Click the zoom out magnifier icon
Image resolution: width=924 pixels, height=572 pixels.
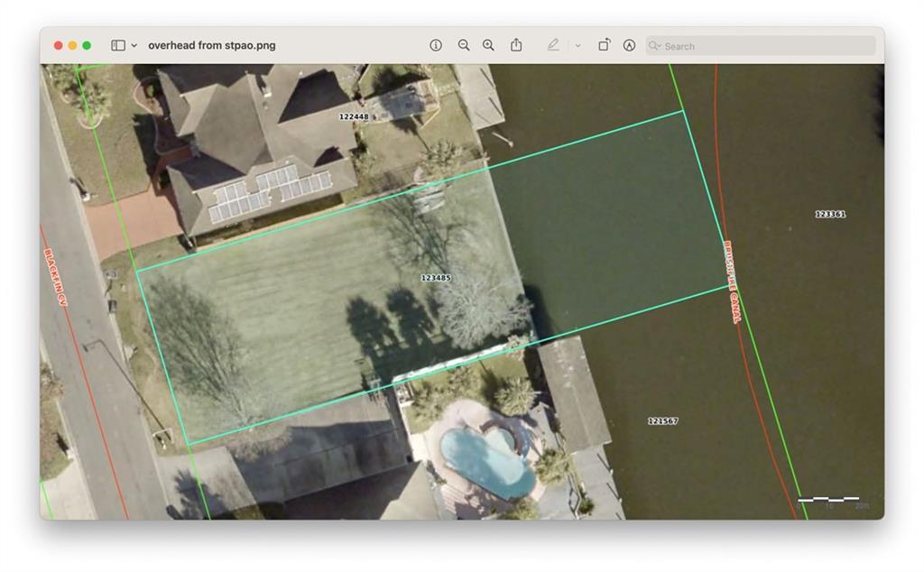point(464,45)
